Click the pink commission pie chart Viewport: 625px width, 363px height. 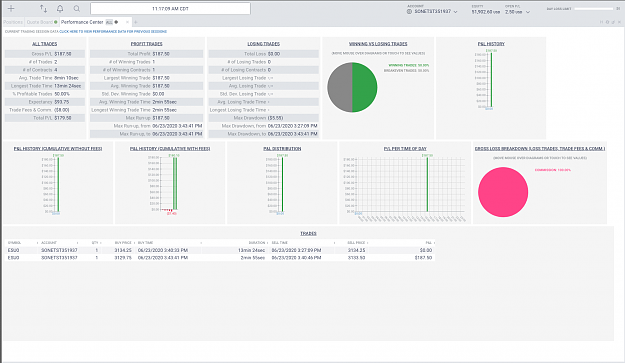coord(503,192)
